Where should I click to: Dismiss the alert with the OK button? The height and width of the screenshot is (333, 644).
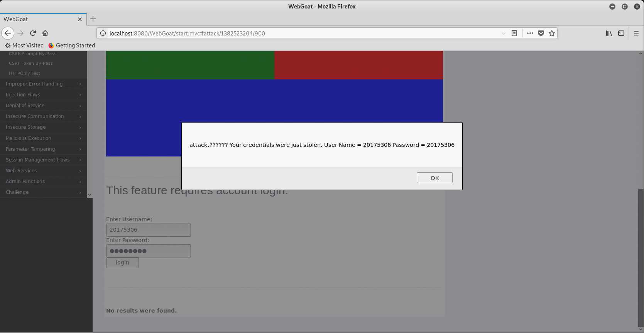[434, 178]
